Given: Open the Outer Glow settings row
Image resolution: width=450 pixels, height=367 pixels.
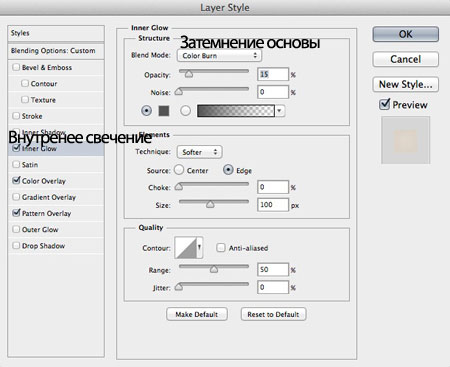Looking at the screenshot, I should [x=56, y=230].
